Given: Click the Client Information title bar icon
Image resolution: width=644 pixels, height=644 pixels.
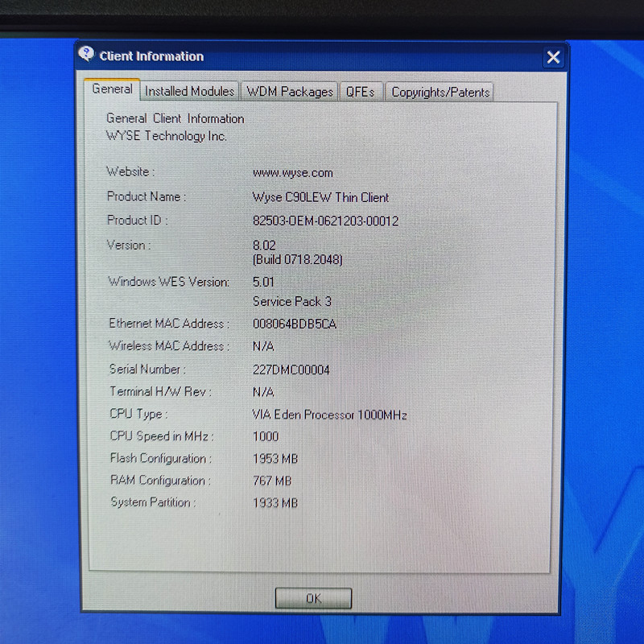Looking at the screenshot, I should (86, 54).
